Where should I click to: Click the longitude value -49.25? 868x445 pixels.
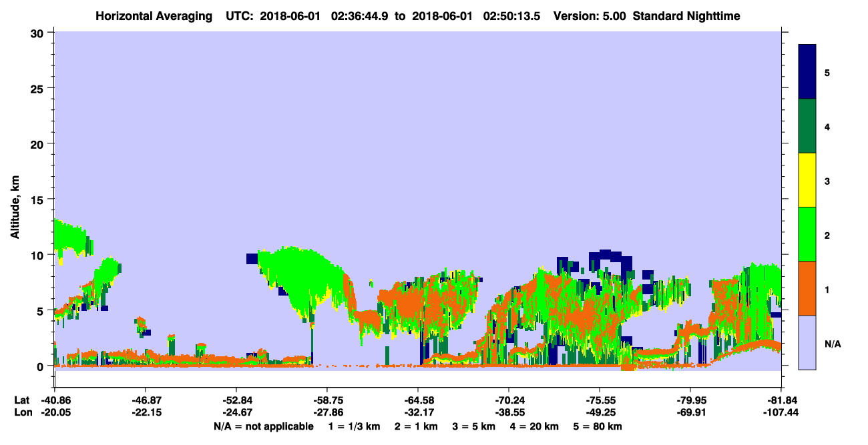pos(600,412)
